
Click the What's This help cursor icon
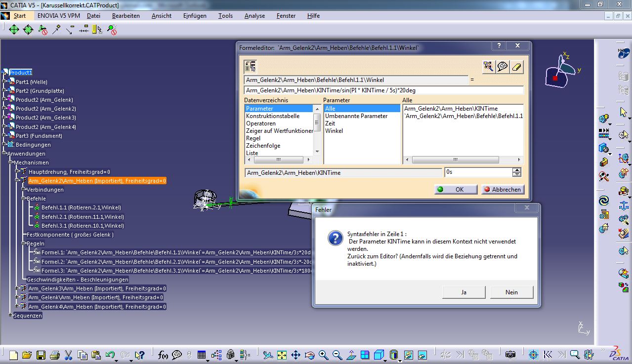click(x=140, y=355)
